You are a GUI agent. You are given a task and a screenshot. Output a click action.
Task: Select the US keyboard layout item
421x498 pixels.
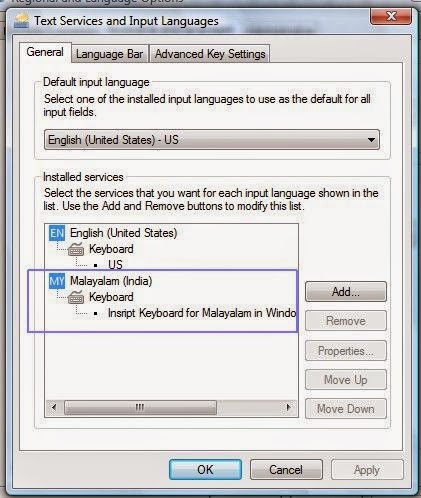coord(115,265)
